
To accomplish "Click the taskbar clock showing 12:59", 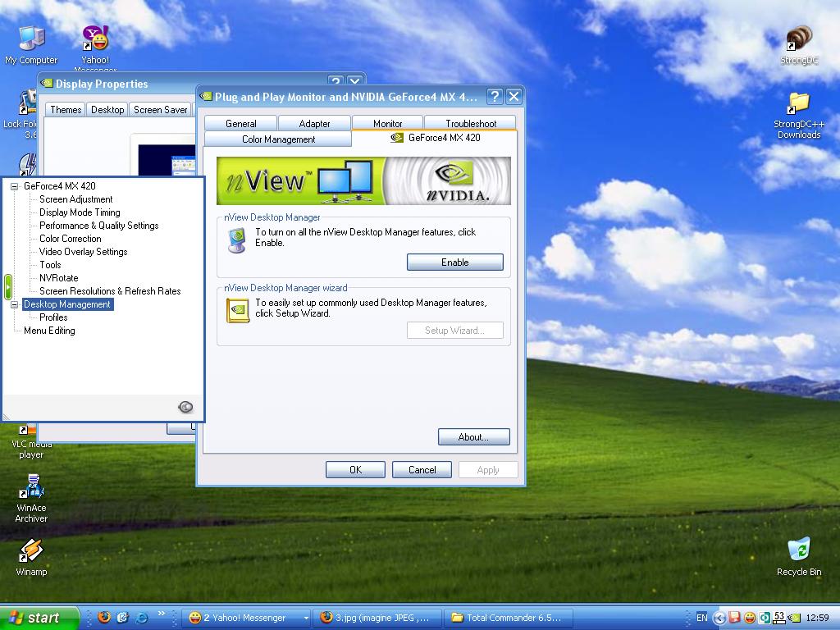I will point(818,618).
